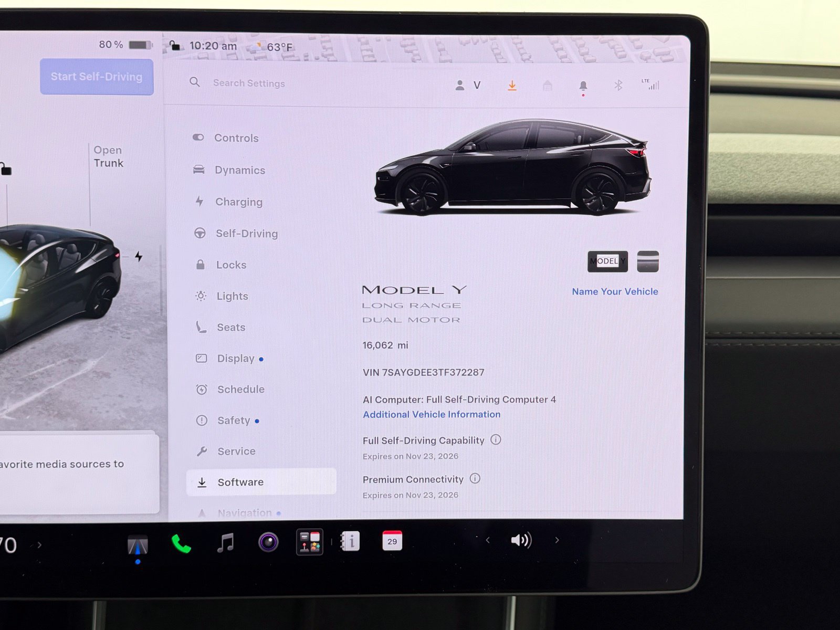Open Service settings
The height and width of the screenshot is (630, 840).
click(226, 451)
